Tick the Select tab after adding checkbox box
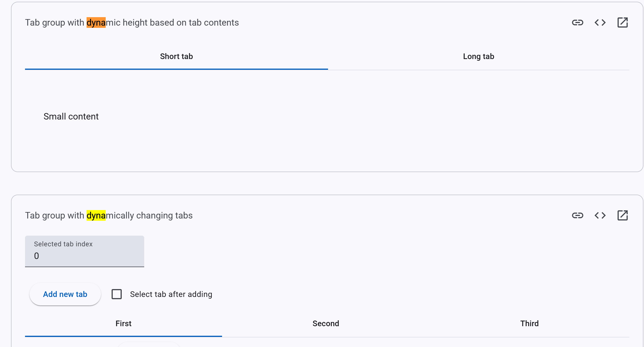This screenshot has width=644, height=347. click(117, 294)
